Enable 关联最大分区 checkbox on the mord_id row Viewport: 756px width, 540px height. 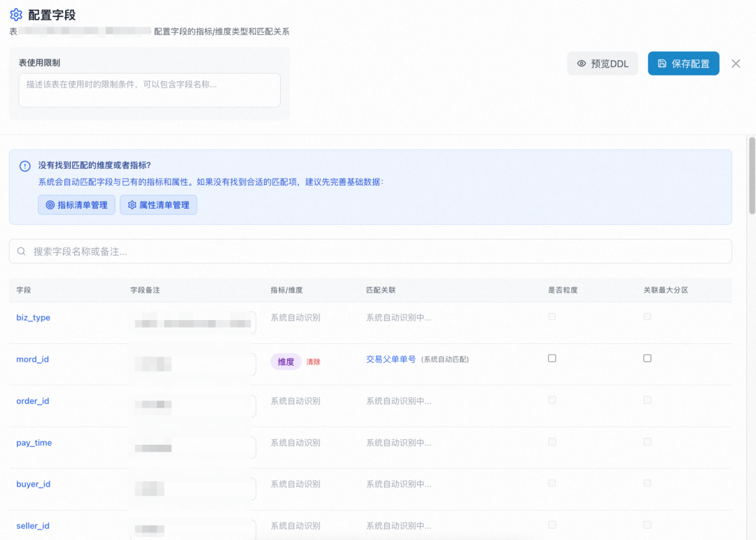coord(647,358)
